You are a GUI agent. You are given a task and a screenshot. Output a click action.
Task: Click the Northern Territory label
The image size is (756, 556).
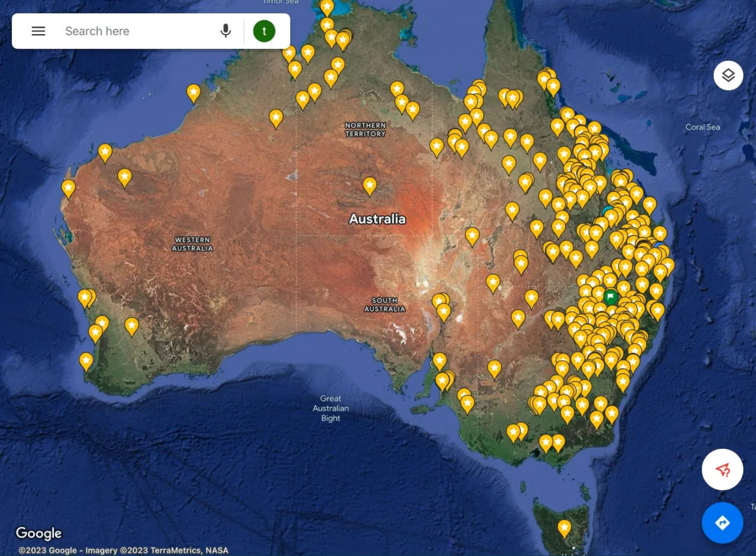365,130
